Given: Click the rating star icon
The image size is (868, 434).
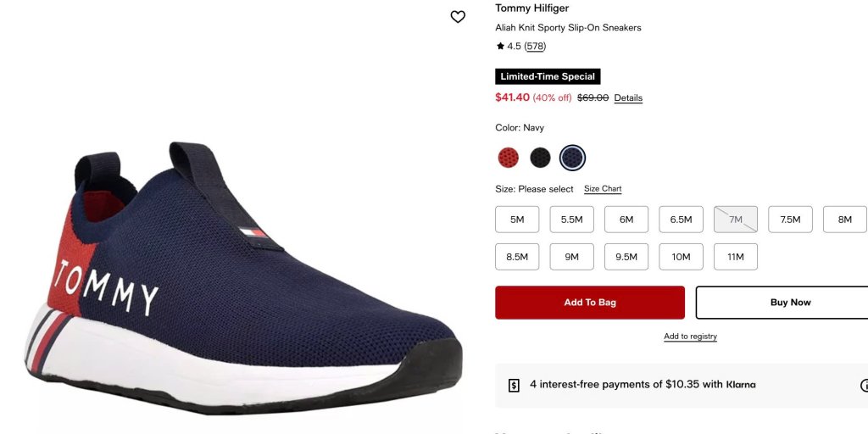Looking at the screenshot, I should 500,47.
